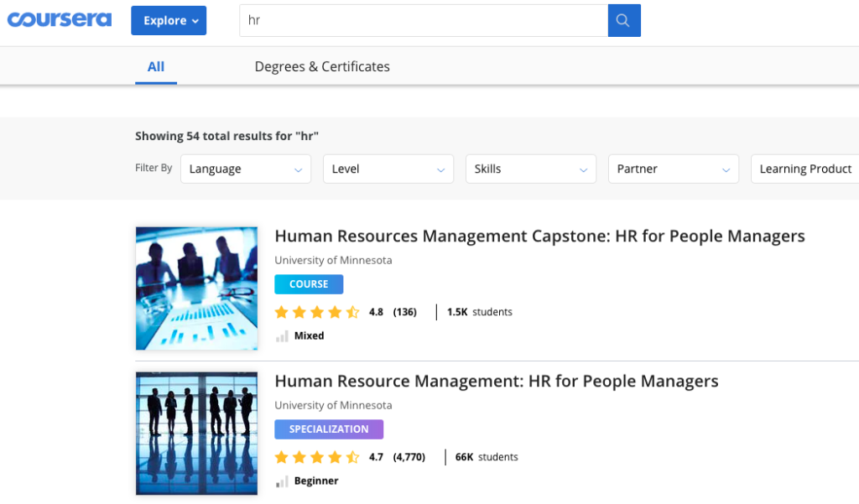
Task: Select the All results tab
Action: click(156, 65)
